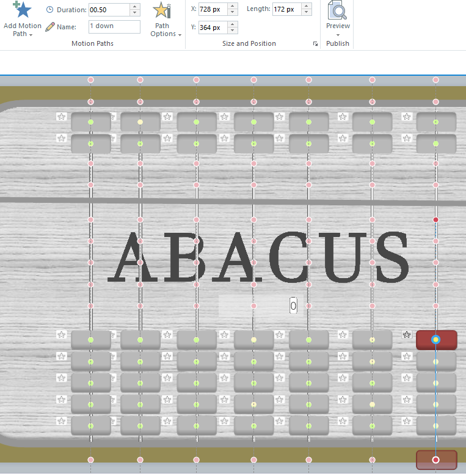
Task: Open the Size and Position dialog launcher
Action: click(x=316, y=44)
